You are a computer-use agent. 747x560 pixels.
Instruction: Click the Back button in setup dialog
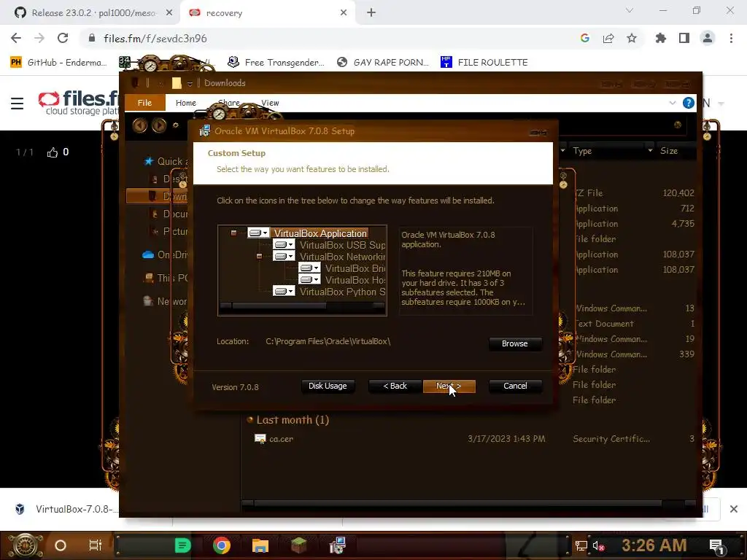coord(395,386)
